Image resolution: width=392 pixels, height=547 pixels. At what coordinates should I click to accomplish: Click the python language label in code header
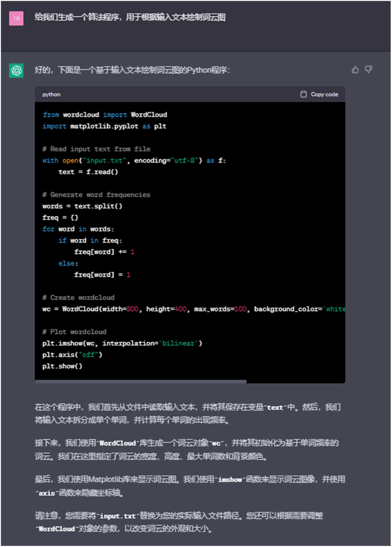[51, 95]
